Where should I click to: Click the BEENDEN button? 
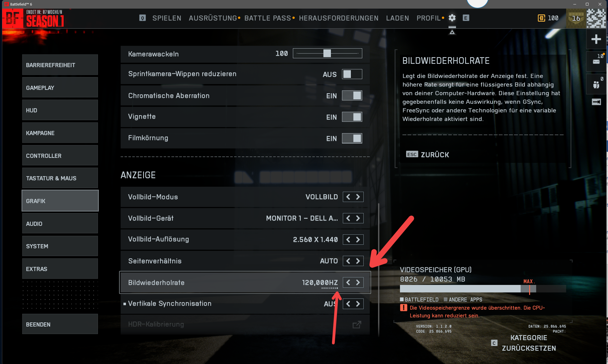pyautogui.click(x=60, y=324)
